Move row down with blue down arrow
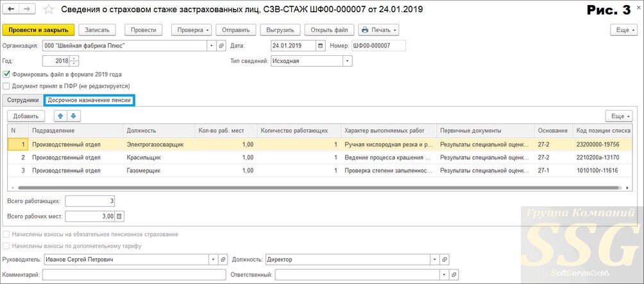The width and height of the screenshot is (644, 284). 74,116
